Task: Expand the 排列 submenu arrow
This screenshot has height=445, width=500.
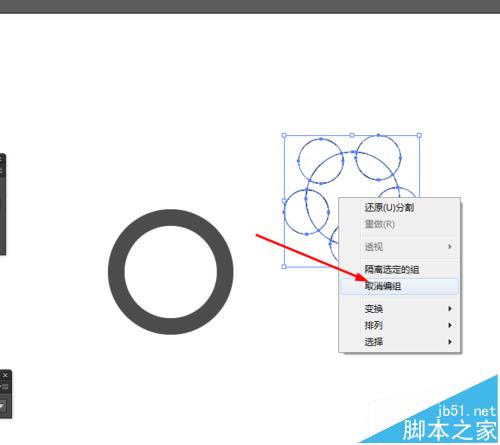Action: tap(450, 325)
